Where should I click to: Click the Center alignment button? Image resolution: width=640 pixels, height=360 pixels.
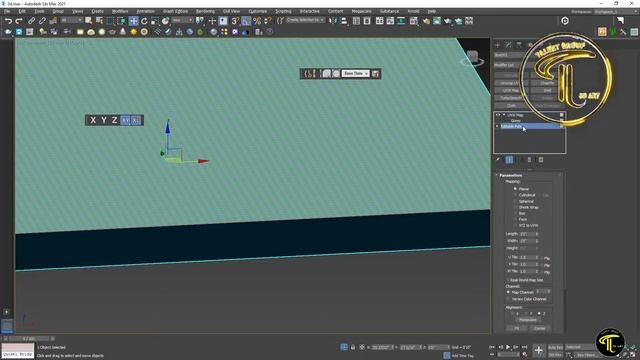click(540, 328)
